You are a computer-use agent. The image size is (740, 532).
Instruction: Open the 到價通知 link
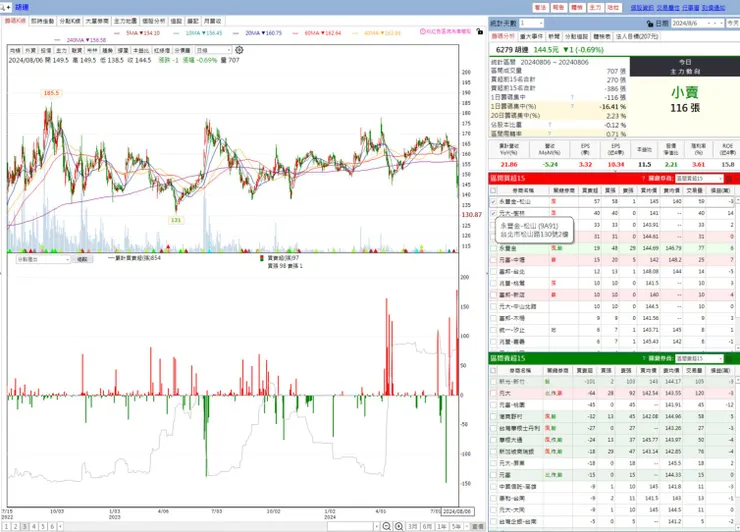[x=714, y=8]
